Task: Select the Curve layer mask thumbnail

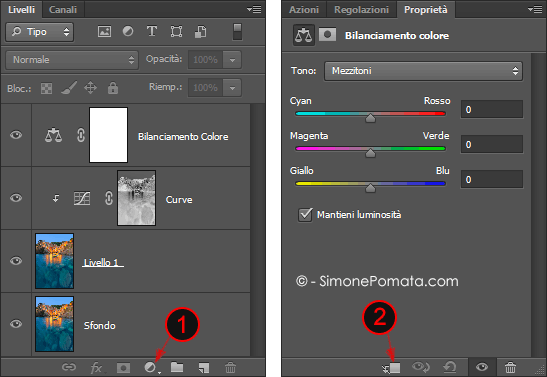Action: point(136,198)
